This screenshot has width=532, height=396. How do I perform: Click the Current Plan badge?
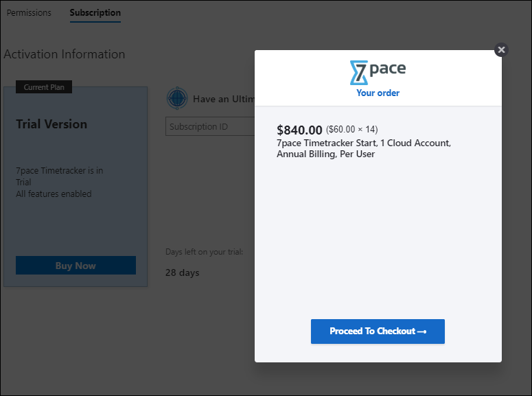point(44,87)
